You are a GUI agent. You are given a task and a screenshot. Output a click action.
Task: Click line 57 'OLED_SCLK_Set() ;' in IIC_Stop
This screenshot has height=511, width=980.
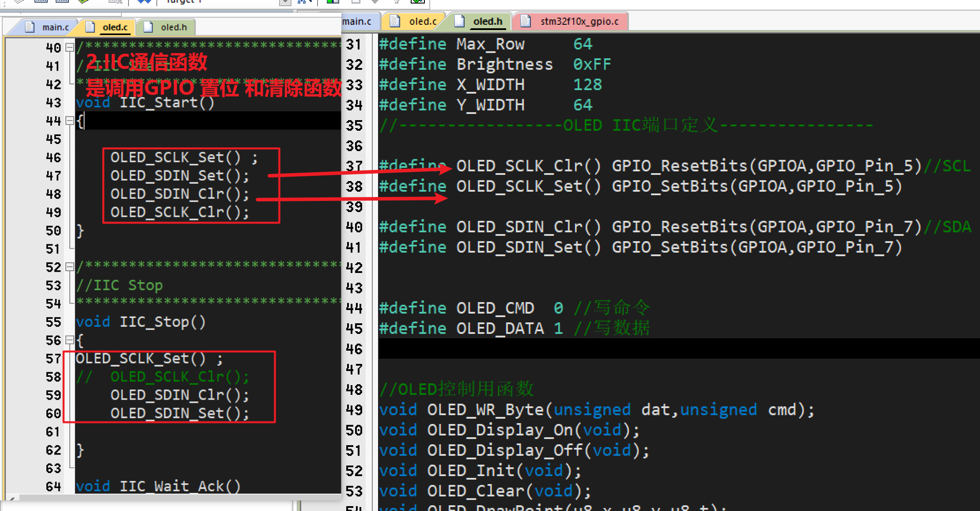click(149, 358)
